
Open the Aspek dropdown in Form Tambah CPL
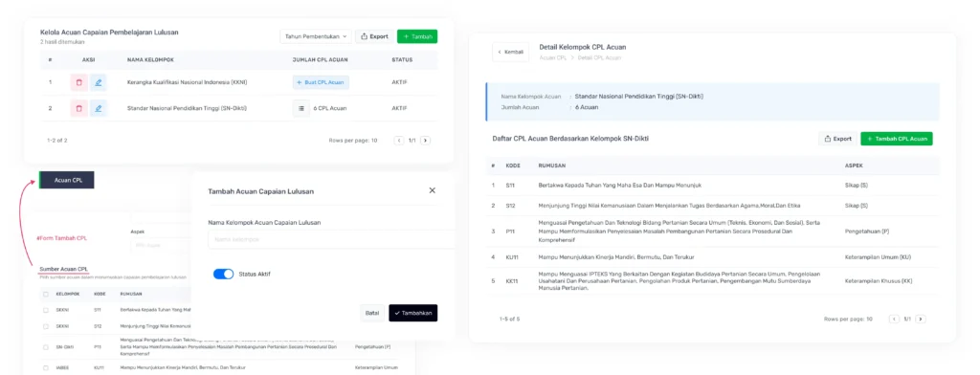click(160, 246)
